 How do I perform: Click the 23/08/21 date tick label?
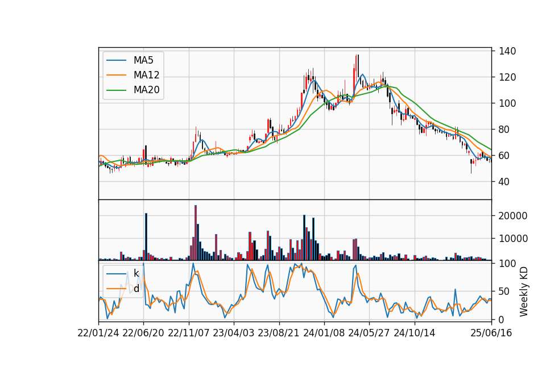(x=279, y=333)
